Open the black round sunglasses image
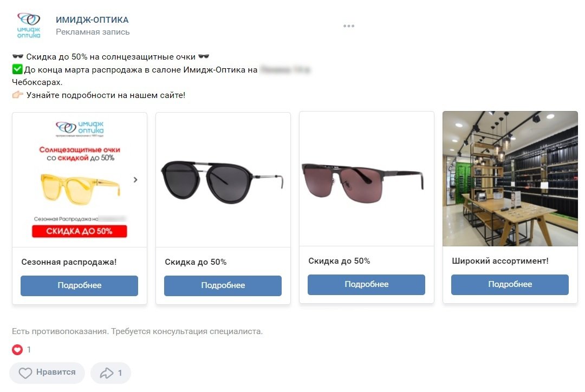This screenshot has height=392, width=585. pyautogui.click(x=223, y=180)
